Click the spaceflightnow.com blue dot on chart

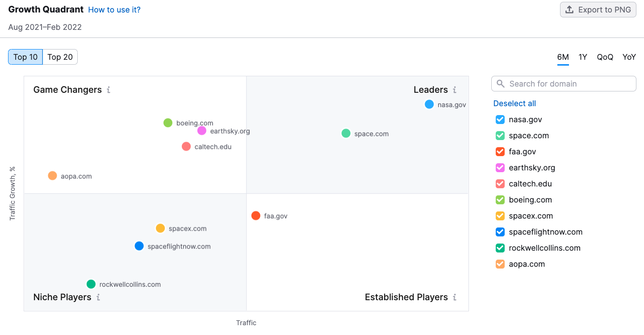click(139, 246)
